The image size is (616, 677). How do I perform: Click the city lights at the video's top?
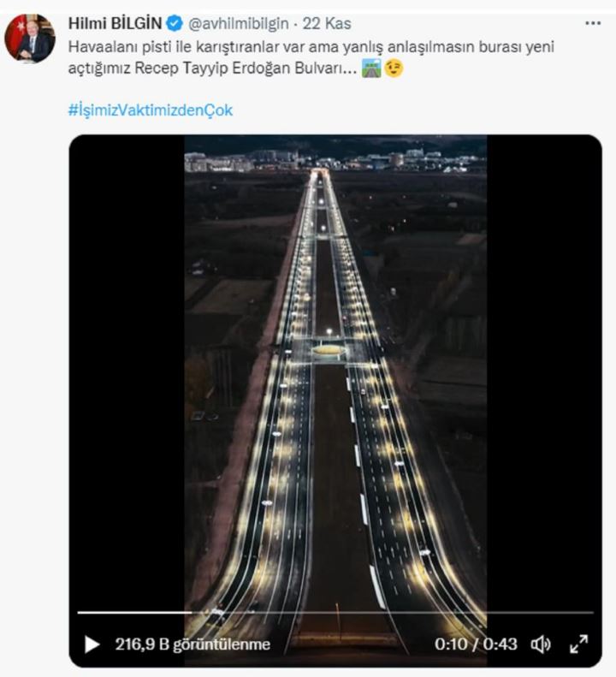click(x=335, y=160)
